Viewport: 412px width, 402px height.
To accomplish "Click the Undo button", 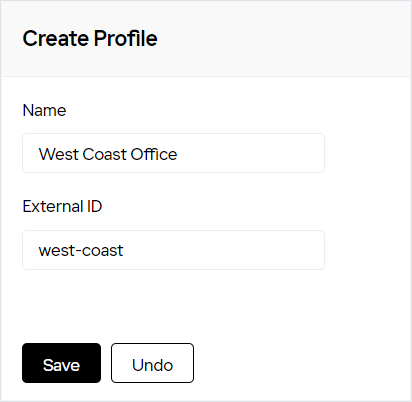I will pos(152,363).
